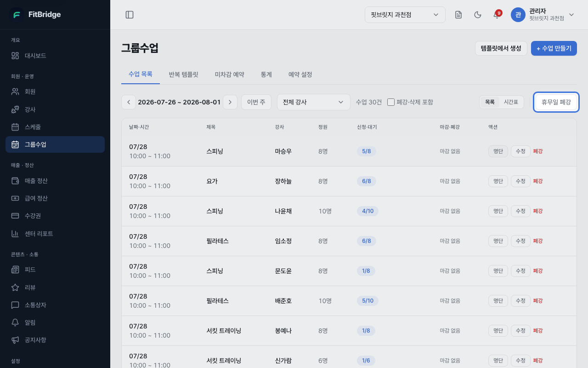Screen dimensions: 588x368
Task: Click the 관 user avatar
Action: pyautogui.click(x=518, y=15)
